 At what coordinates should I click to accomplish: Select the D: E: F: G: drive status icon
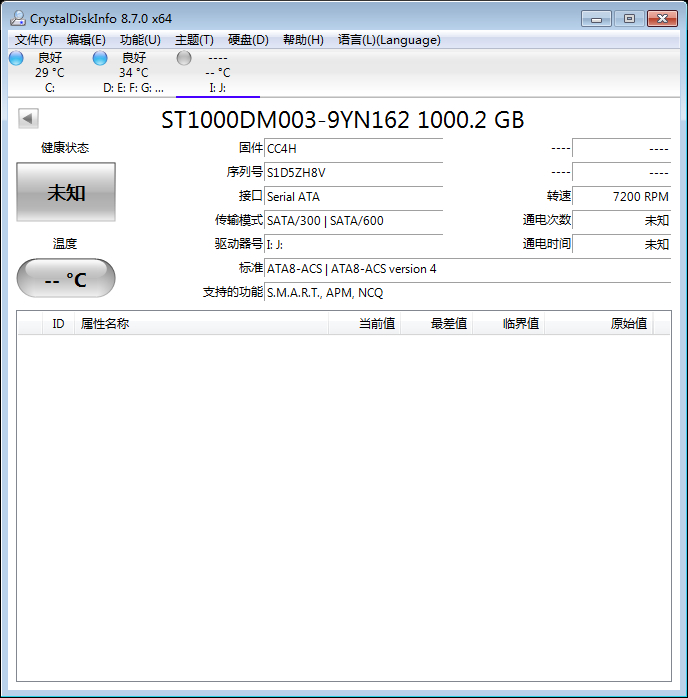pos(100,58)
